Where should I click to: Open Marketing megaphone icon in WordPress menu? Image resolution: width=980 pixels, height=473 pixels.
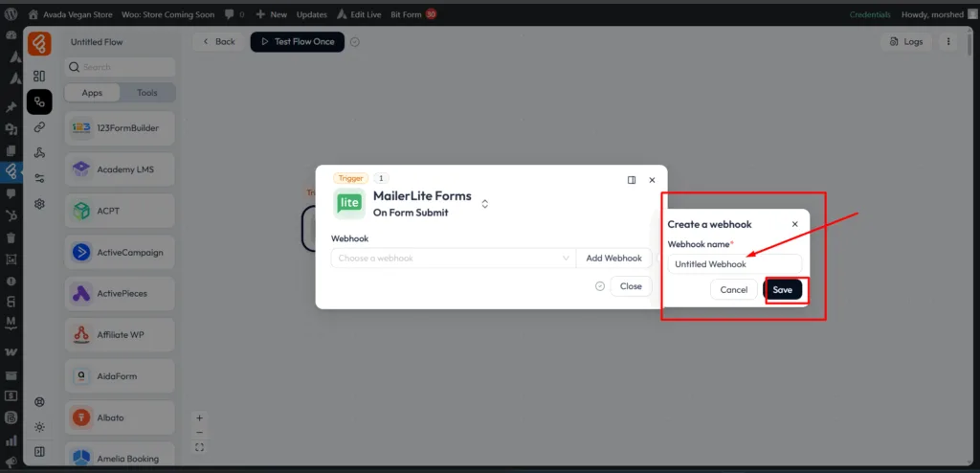point(11,462)
